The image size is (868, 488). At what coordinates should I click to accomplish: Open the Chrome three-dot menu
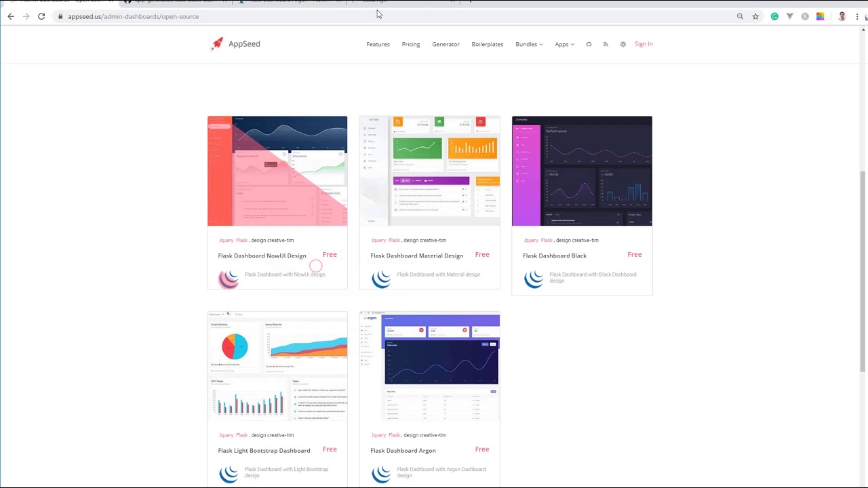coord(857,16)
